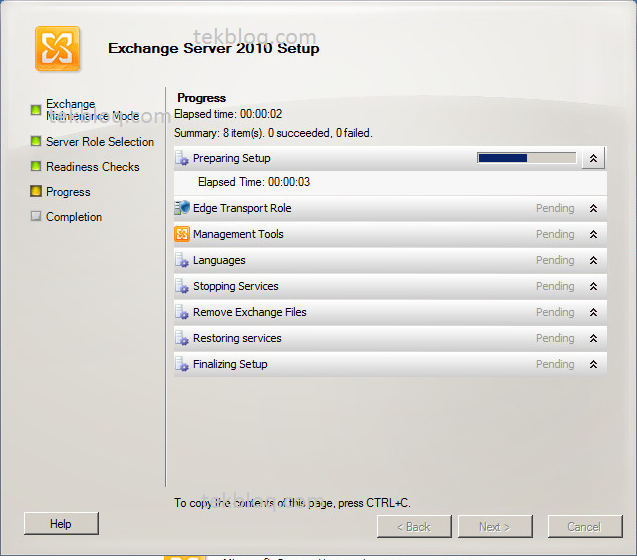The height and width of the screenshot is (560, 637).
Task: Click the Back button
Action: (414, 527)
